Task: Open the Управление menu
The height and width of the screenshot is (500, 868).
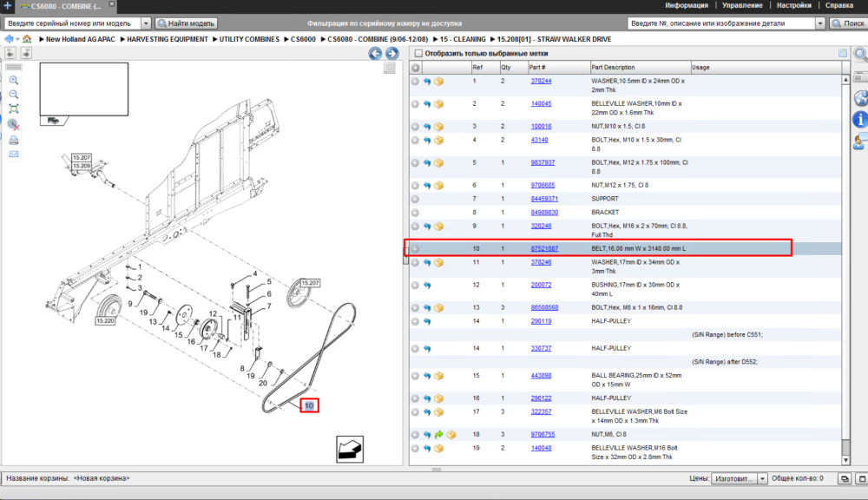Action: pyautogui.click(x=742, y=5)
